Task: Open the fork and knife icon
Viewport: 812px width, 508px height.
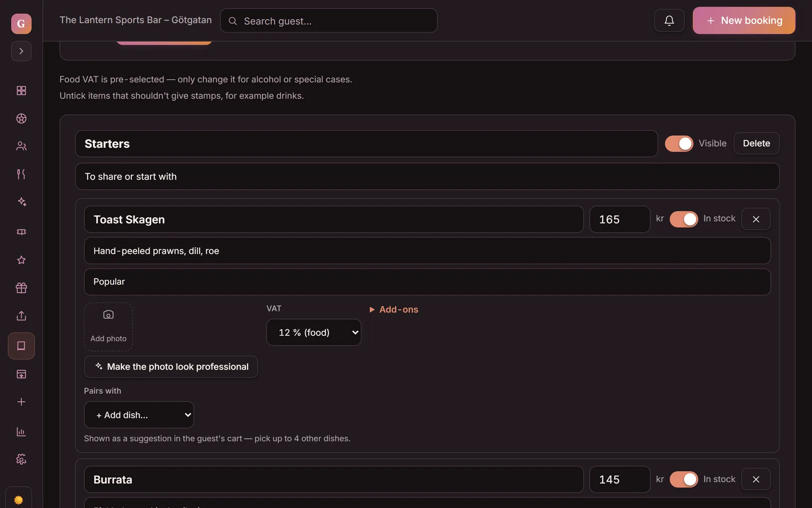Action: (x=21, y=174)
